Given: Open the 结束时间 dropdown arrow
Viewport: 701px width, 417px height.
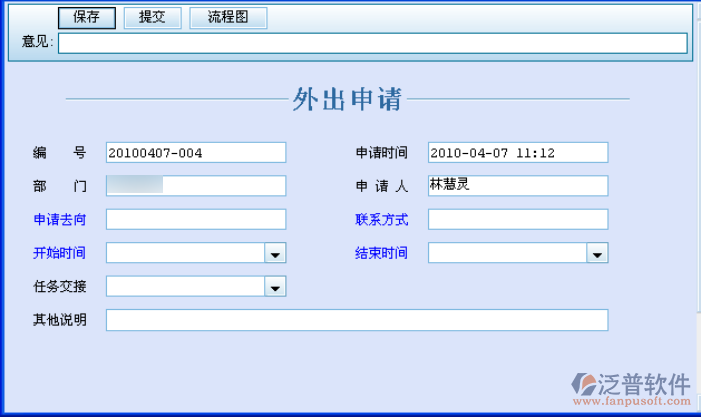Looking at the screenshot, I should [597, 254].
